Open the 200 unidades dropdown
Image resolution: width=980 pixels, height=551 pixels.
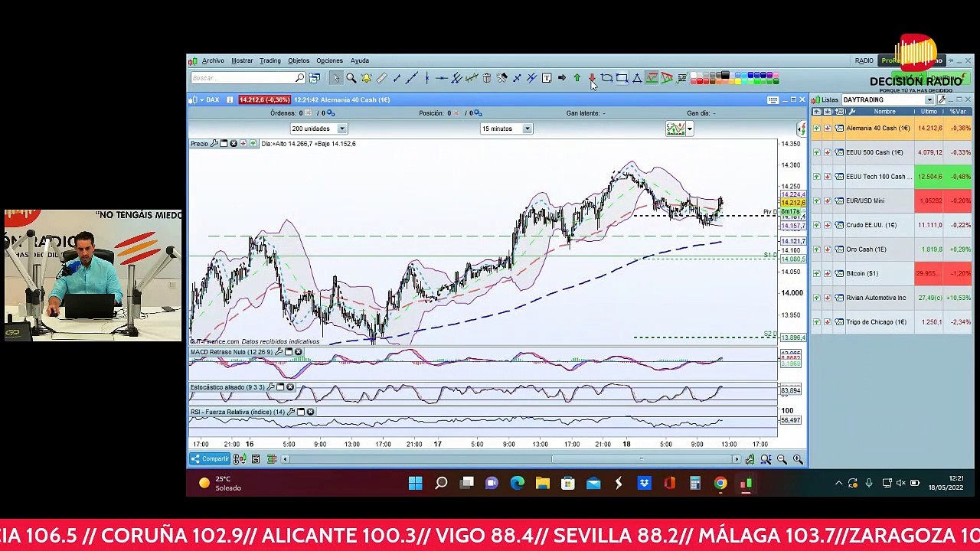318,129
